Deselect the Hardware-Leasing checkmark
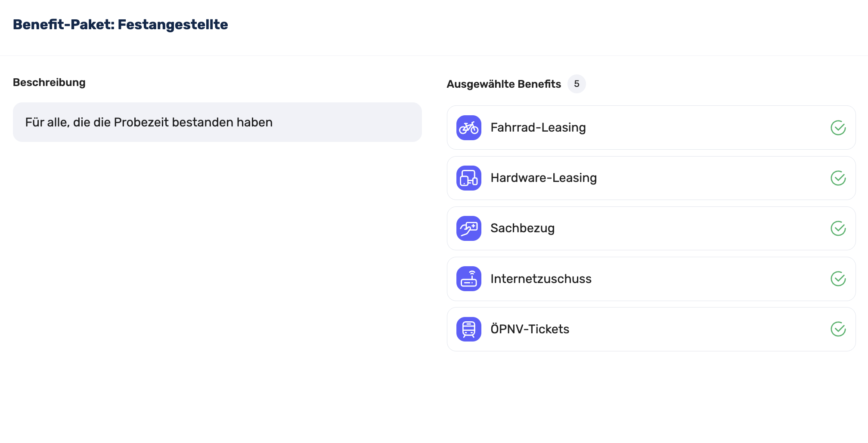Viewport: 868px width, 443px height. coord(838,178)
